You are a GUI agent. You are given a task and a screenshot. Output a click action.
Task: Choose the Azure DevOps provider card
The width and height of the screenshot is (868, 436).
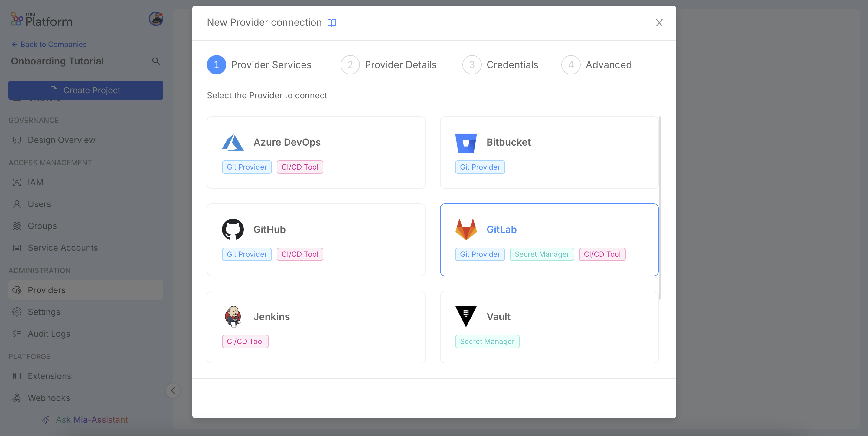pyautogui.click(x=316, y=153)
